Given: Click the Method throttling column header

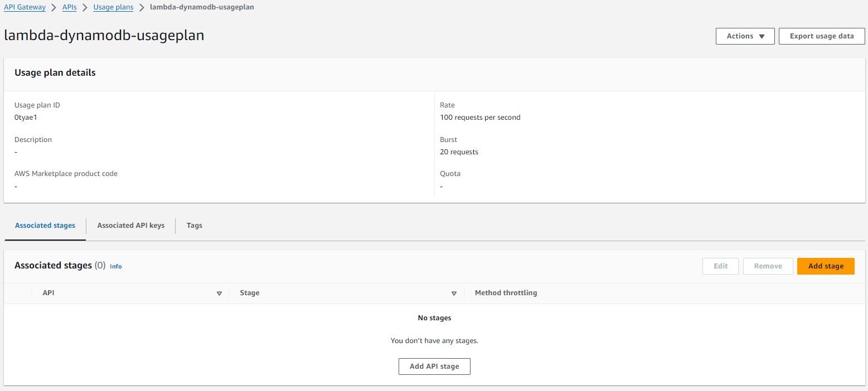Looking at the screenshot, I should (x=506, y=293).
